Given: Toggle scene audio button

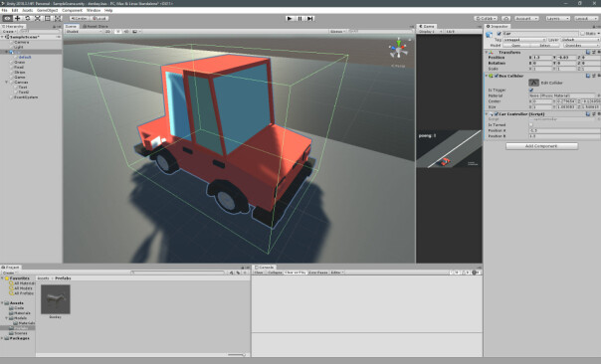Looking at the screenshot, I should tap(126, 32).
